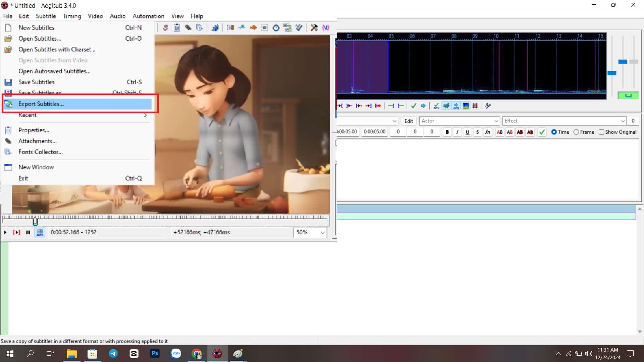Open the 50% video zoom dropdown
Image resolution: width=644 pixels, height=362 pixels.
[310, 232]
